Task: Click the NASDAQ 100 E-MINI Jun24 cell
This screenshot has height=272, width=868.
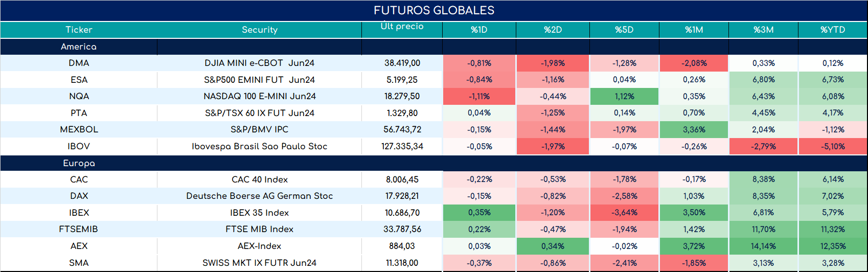Action: 259,96
